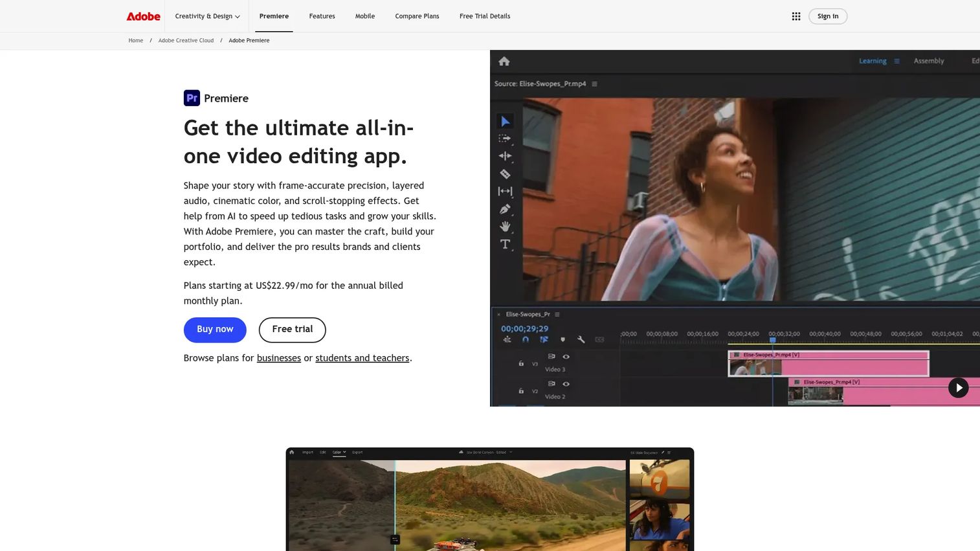Open timeline wrench display settings
The image size is (980, 551).
[581, 339]
